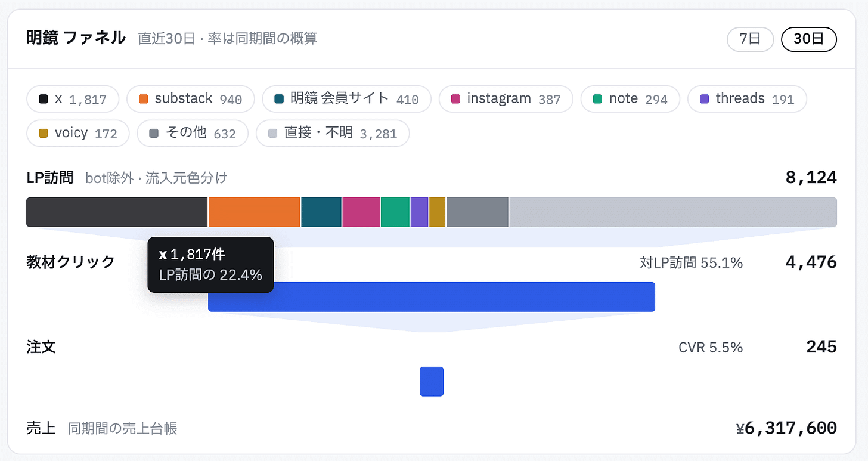
Task: Select the 30日 period toggle
Action: coord(809,39)
